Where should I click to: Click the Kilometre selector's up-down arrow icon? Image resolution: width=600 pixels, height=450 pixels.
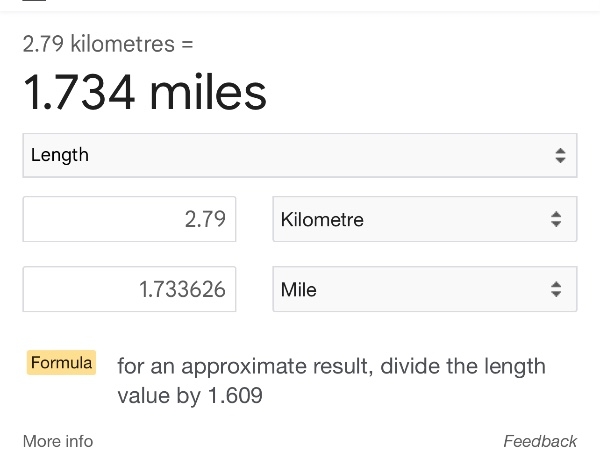point(556,220)
